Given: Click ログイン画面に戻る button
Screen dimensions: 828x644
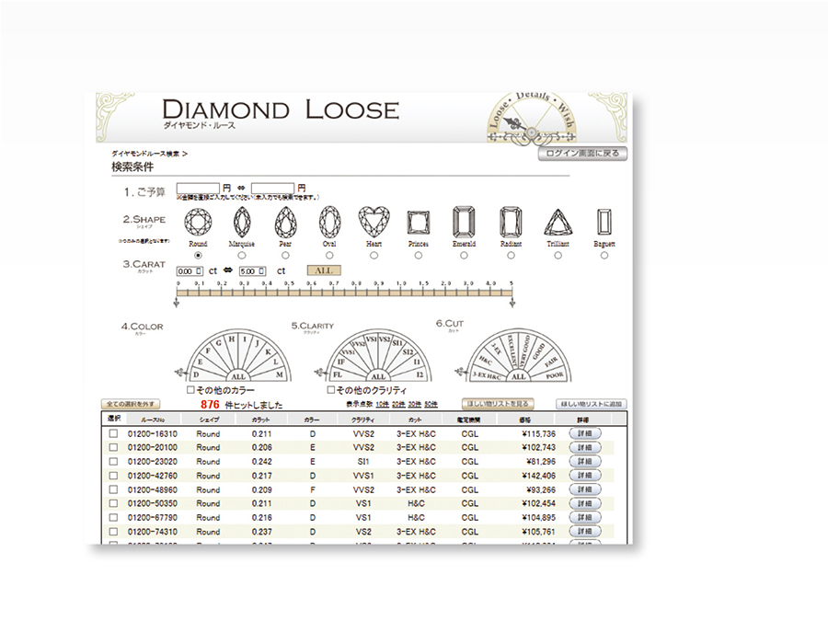Looking at the screenshot, I should [x=583, y=154].
